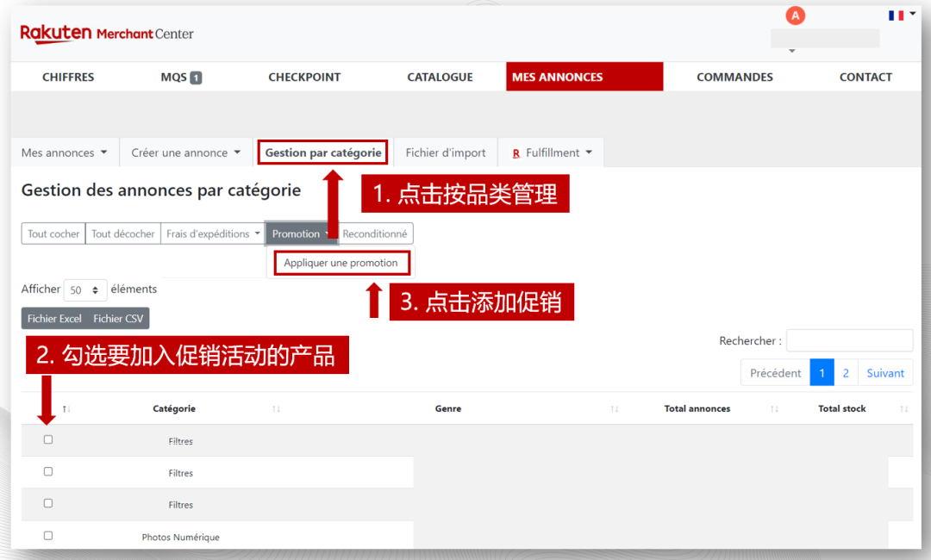931x560 pixels.
Task: Expand the Créer une annonce dropdown
Action: pyautogui.click(x=185, y=152)
